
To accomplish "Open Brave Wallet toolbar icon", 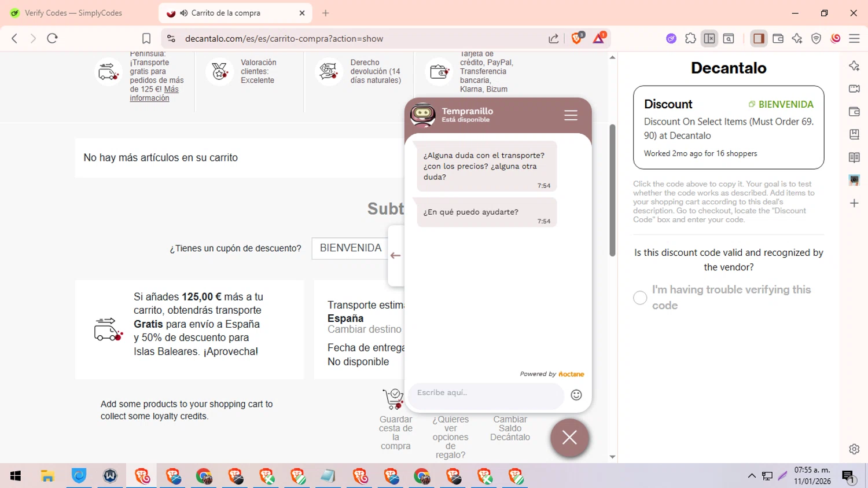I will pyautogui.click(x=778, y=39).
